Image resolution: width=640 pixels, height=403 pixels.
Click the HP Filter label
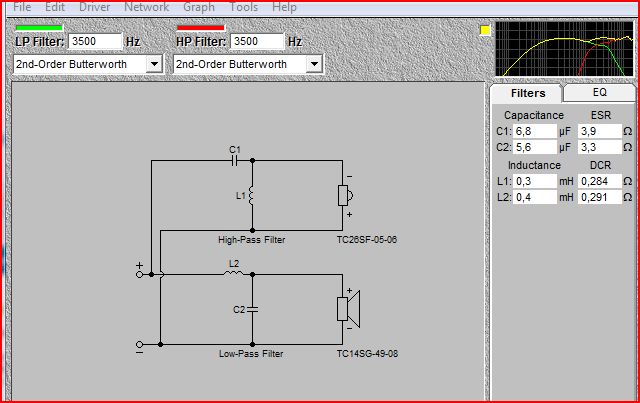(200, 42)
